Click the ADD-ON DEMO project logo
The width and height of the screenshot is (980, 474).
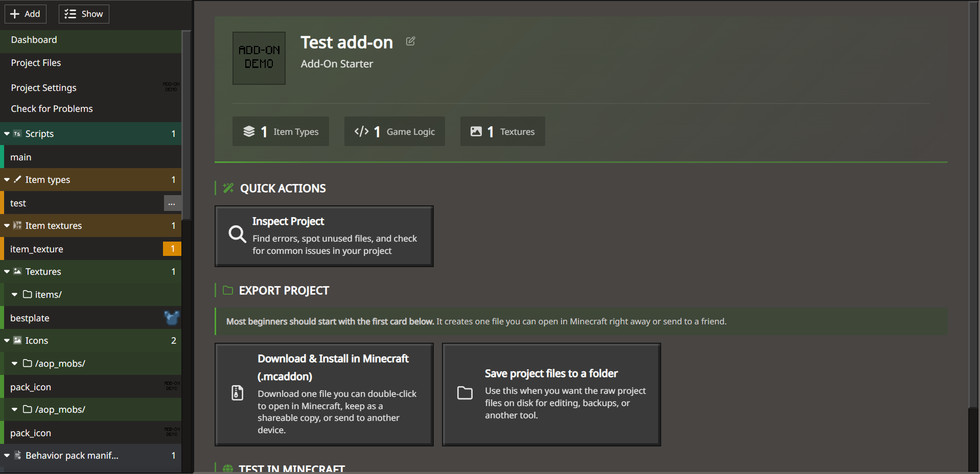(259, 58)
